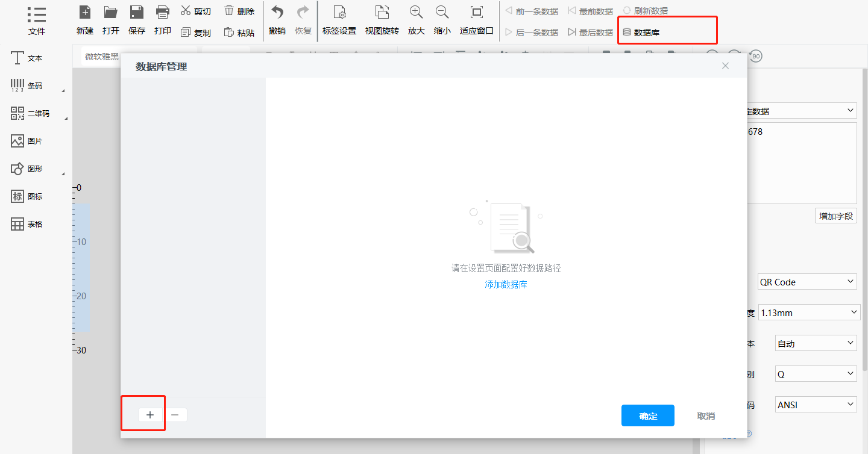Open the 数据库 database toolbar item
Screen dimensions: 868x454
(641, 33)
